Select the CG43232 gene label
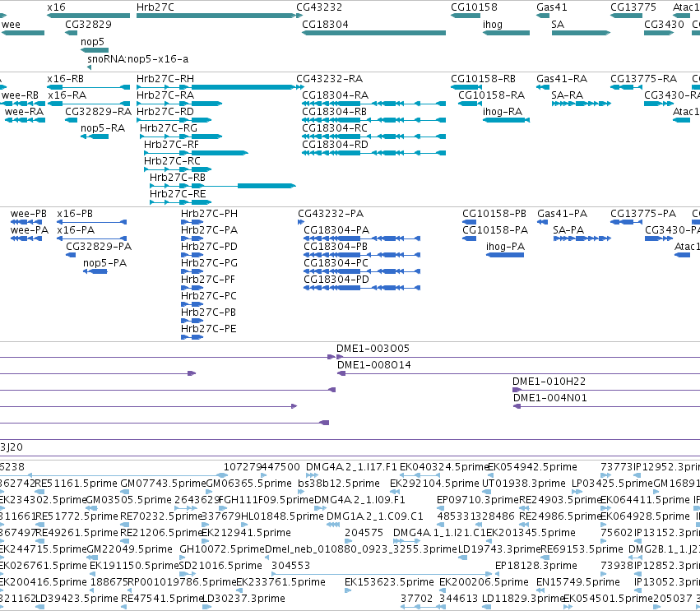This screenshot has height=611, width=700. click(319, 7)
